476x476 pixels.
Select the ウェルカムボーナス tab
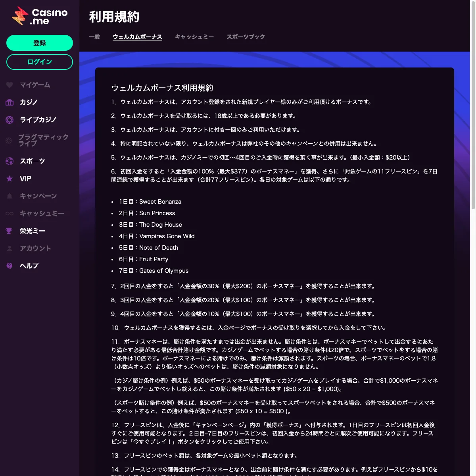[137, 37]
